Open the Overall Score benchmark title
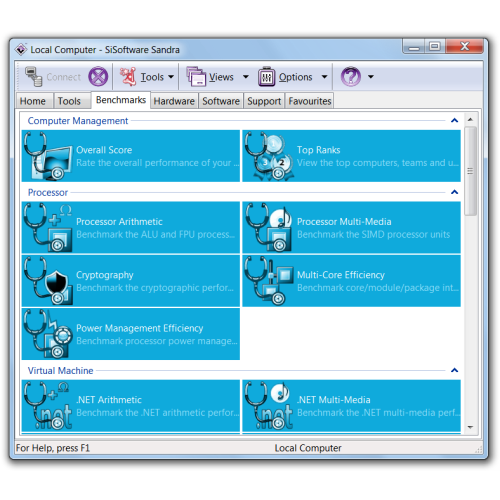Image resolution: width=500 pixels, height=500 pixels. (x=104, y=150)
